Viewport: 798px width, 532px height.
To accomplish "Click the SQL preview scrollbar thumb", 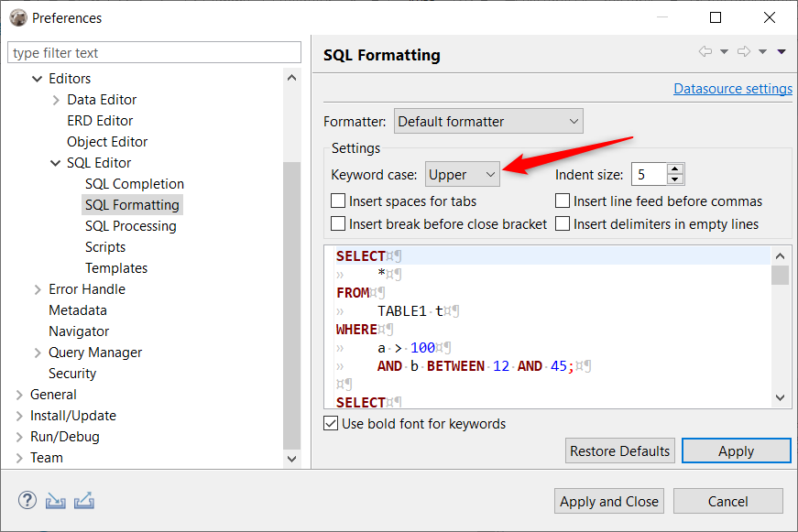I will (x=781, y=275).
